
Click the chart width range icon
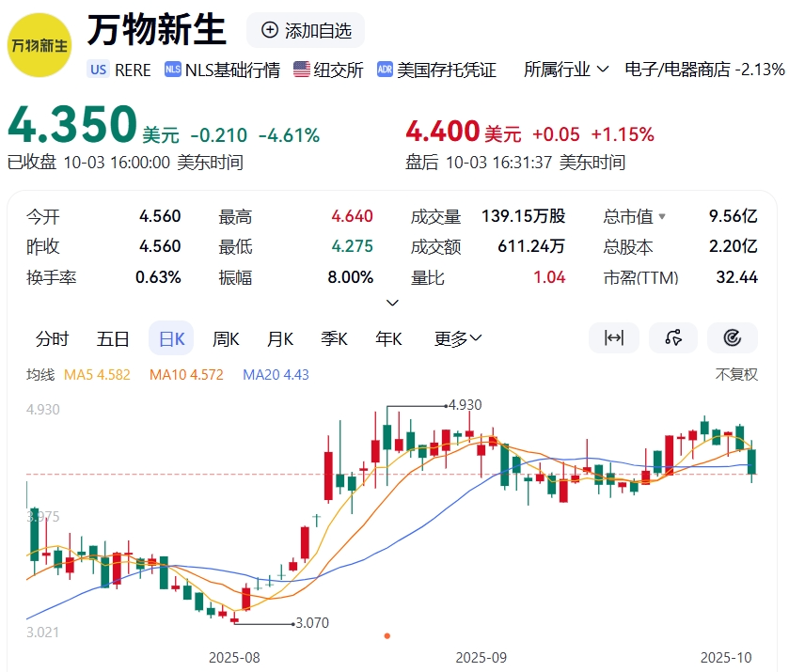[614, 337]
